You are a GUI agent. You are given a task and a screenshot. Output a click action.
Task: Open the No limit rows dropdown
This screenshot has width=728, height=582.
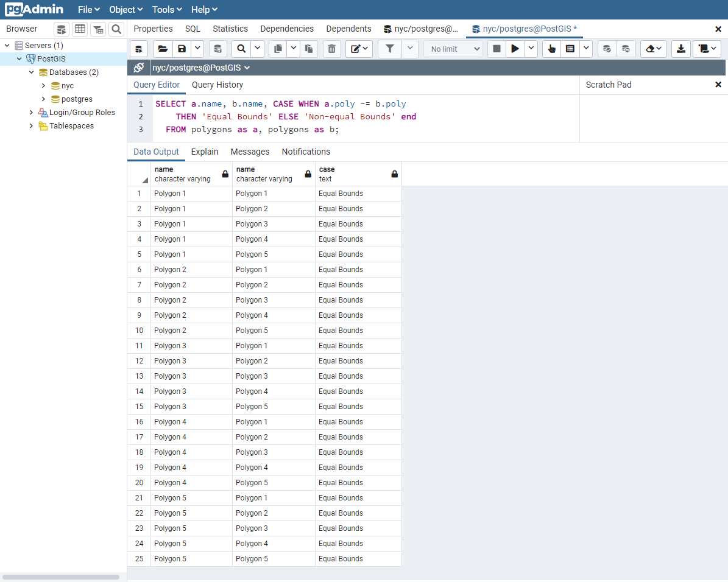(x=453, y=49)
